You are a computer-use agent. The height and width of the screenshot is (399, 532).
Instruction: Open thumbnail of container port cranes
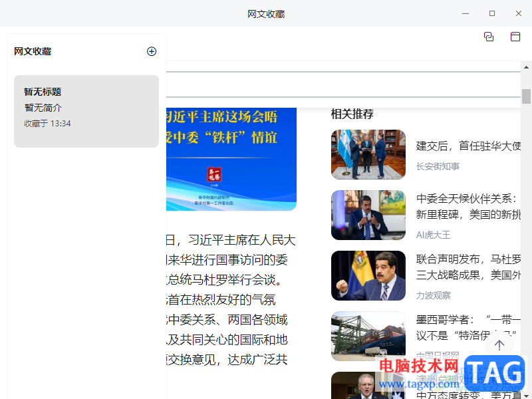(x=368, y=336)
